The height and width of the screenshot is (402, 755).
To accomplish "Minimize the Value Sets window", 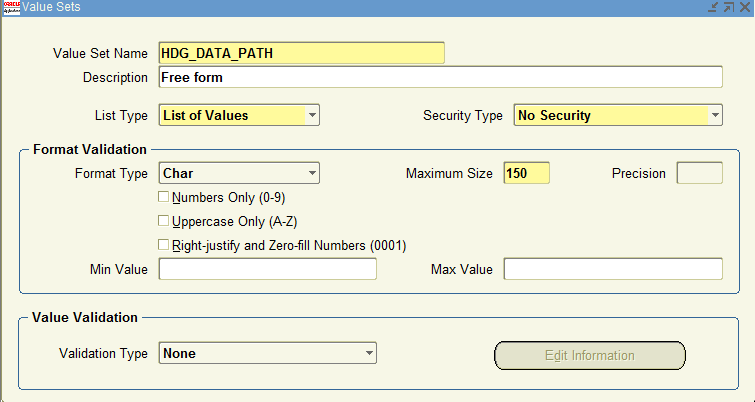I will point(713,7).
